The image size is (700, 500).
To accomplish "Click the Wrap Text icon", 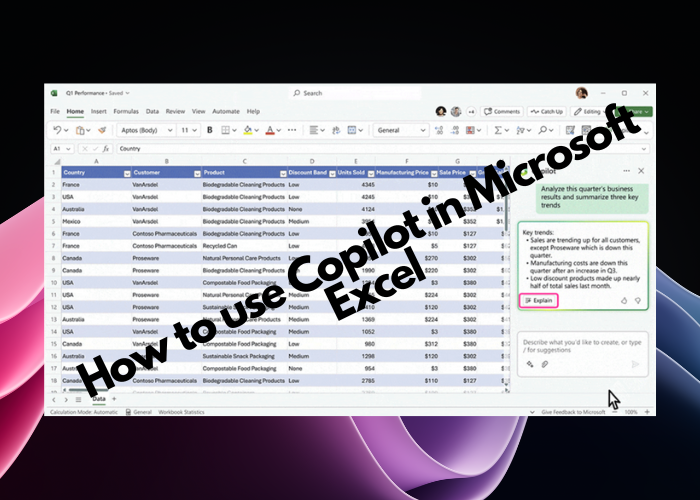I will (x=336, y=130).
